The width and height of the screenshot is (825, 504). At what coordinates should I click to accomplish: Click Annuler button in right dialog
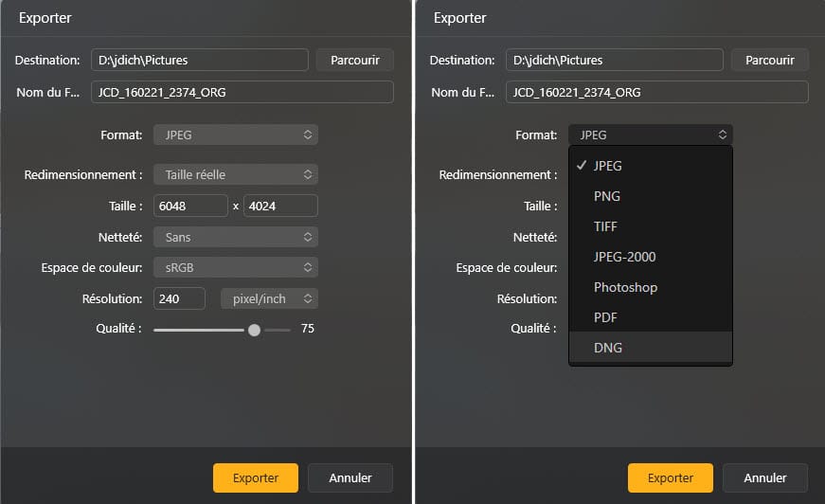tap(765, 477)
